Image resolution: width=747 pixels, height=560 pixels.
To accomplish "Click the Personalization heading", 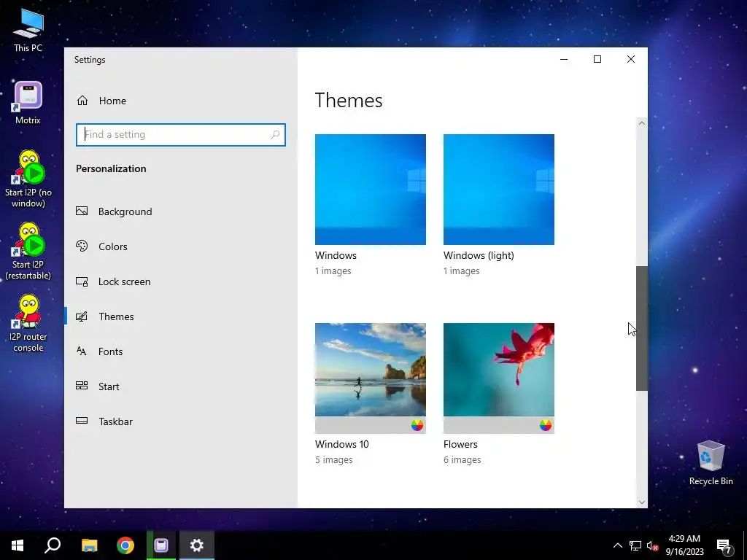I will point(111,168).
